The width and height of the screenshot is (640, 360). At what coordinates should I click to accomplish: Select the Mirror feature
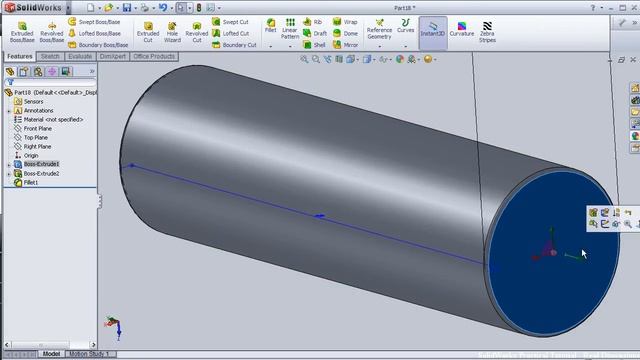pos(346,44)
